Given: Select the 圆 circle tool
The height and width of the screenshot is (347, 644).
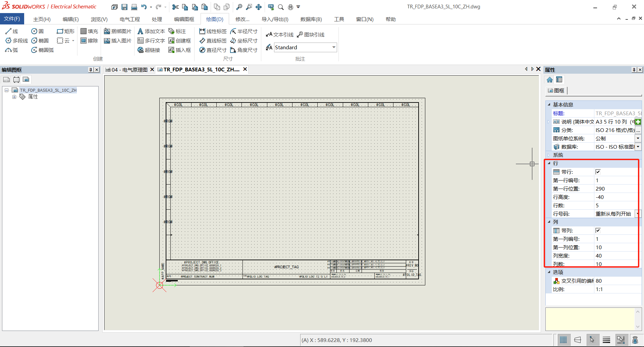Looking at the screenshot, I should click(38, 31).
